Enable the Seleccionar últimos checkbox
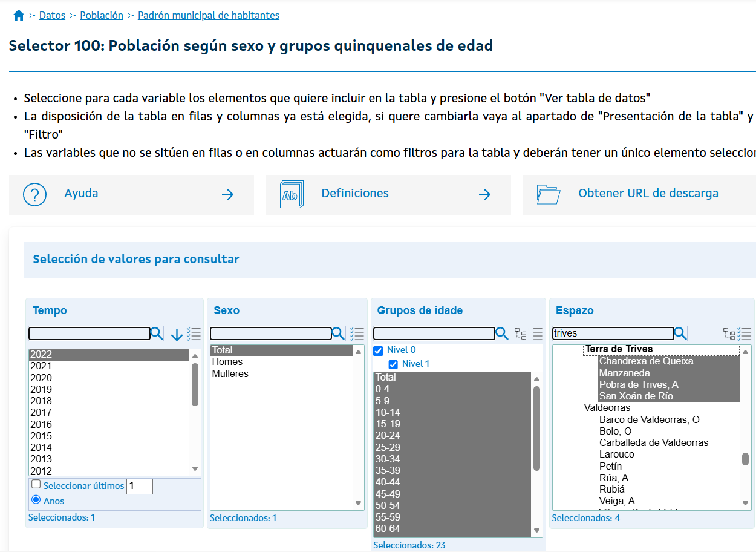 (36, 484)
